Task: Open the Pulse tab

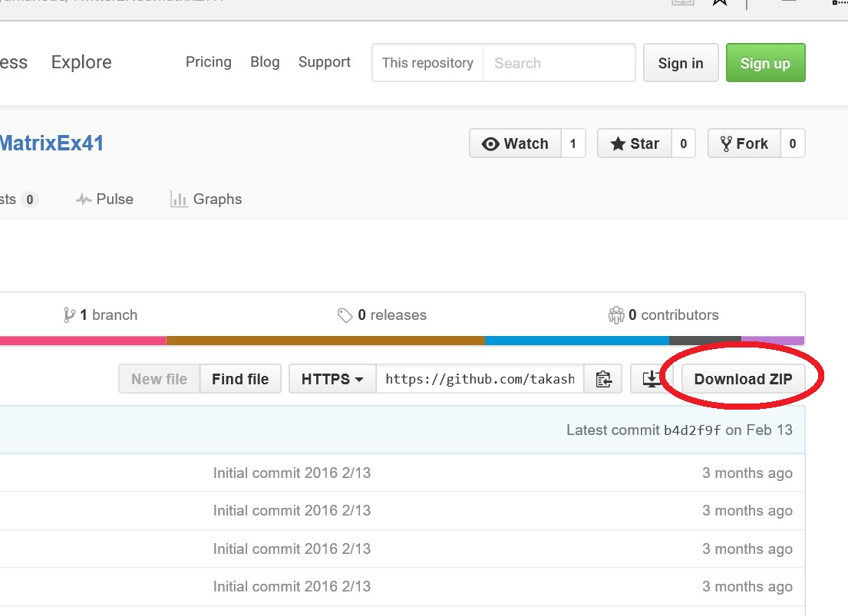Action: click(104, 199)
